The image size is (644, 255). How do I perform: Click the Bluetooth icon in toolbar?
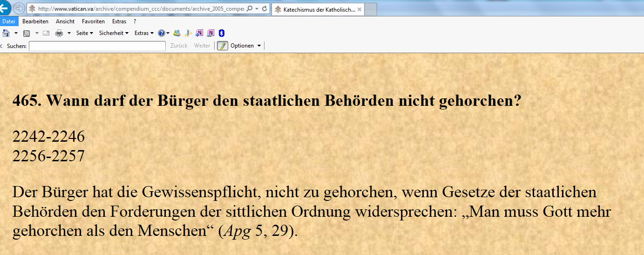pos(222,33)
